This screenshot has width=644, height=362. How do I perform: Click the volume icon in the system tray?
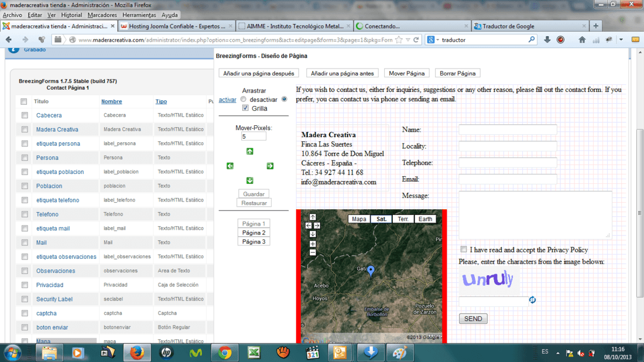click(x=581, y=353)
